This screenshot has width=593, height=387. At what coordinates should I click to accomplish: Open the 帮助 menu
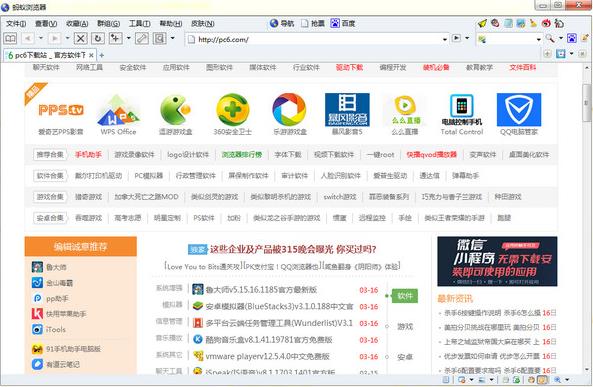click(171, 23)
